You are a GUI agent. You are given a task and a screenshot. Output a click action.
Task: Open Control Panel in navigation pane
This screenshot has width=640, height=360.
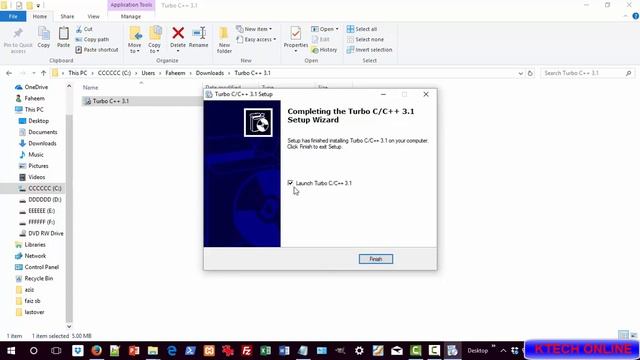(x=37, y=267)
